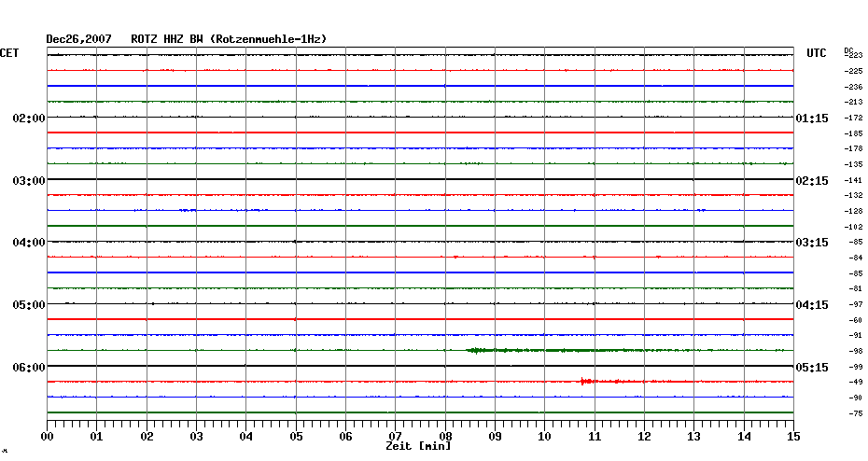Image resolution: width=868 pixels, height=461 pixels.
Task: Click the DC offset value -90
Action: (855, 398)
